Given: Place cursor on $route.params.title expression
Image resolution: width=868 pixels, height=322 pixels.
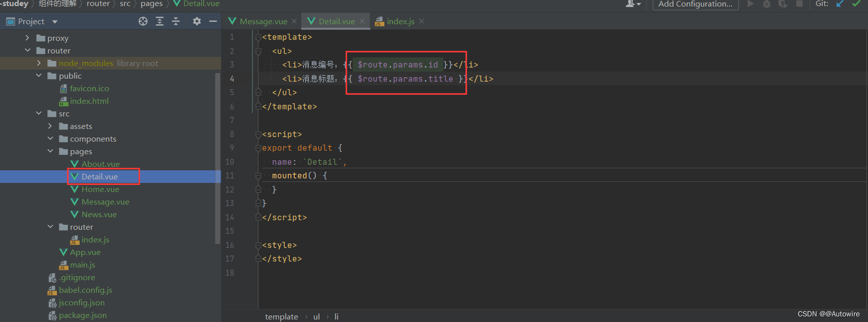Looking at the screenshot, I should coord(405,79).
